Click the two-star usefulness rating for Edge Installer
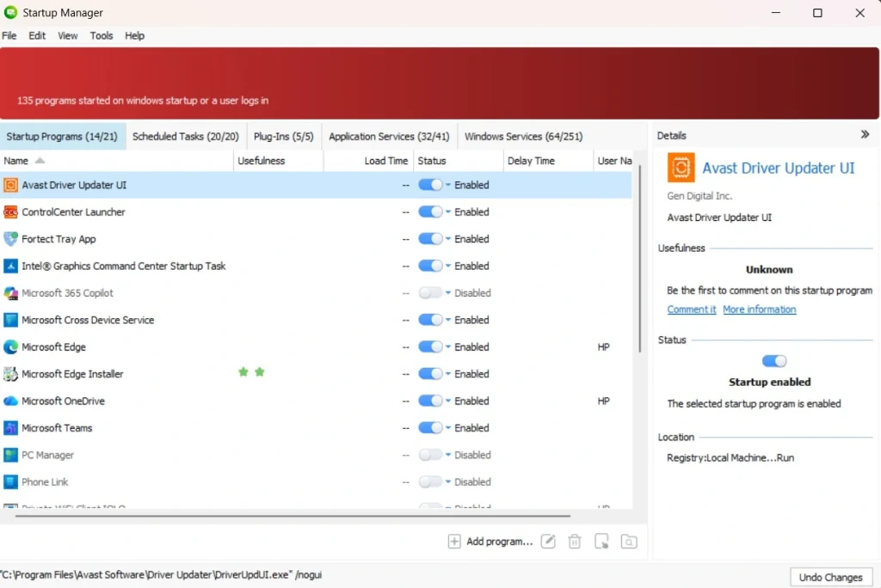 click(251, 371)
